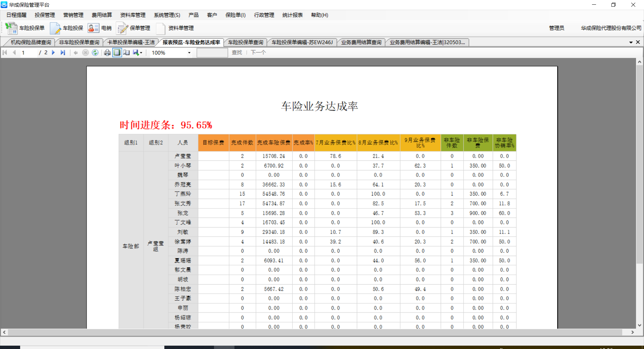Click the 查找 find button
This screenshot has width=644, height=349.
point(237,53)
